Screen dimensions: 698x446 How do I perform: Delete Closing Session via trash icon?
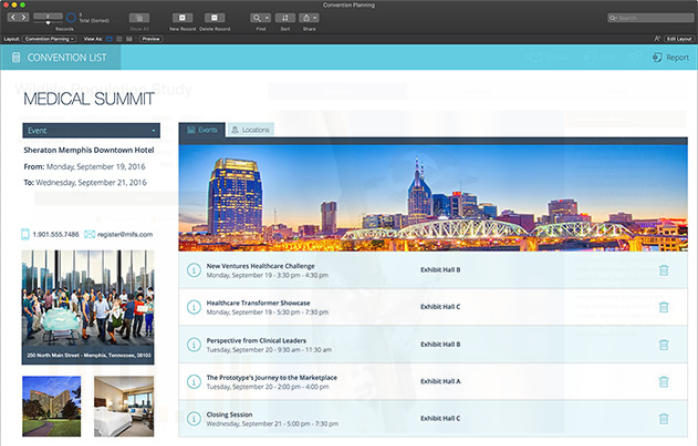[x=664, y=418]
